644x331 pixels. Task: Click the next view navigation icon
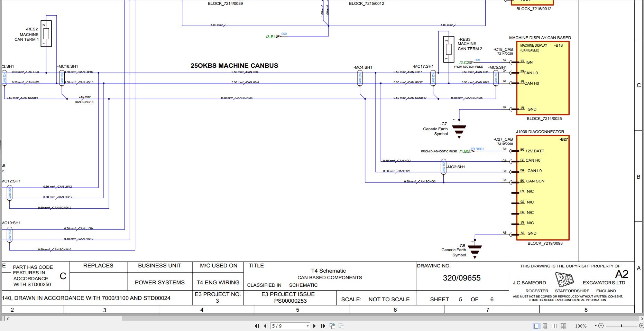(x=341, y=326)
